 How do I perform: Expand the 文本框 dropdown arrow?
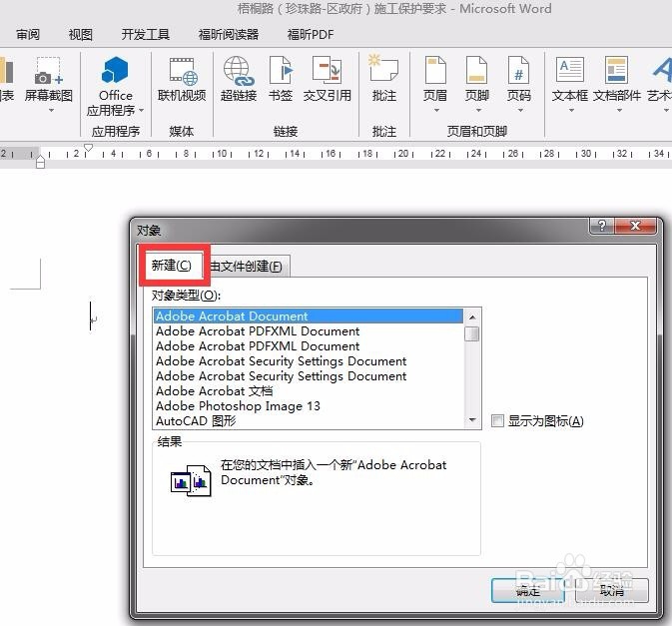(x=571, y=111)
